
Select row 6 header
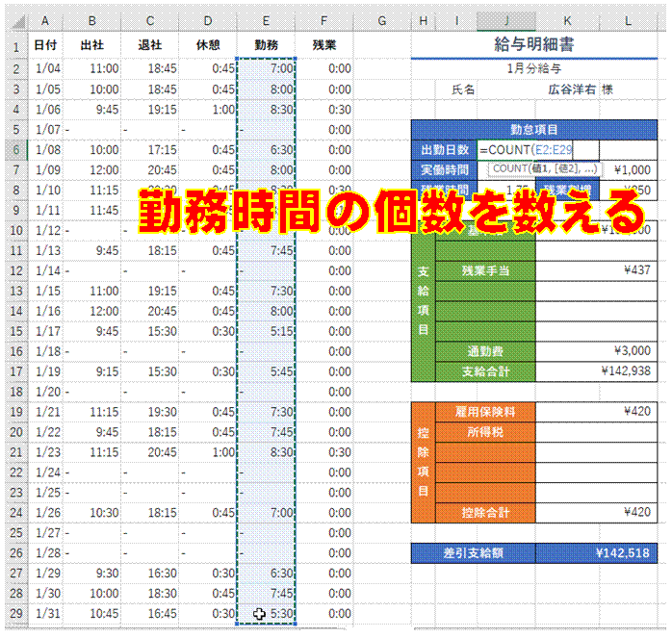click(x=16, y=150)
